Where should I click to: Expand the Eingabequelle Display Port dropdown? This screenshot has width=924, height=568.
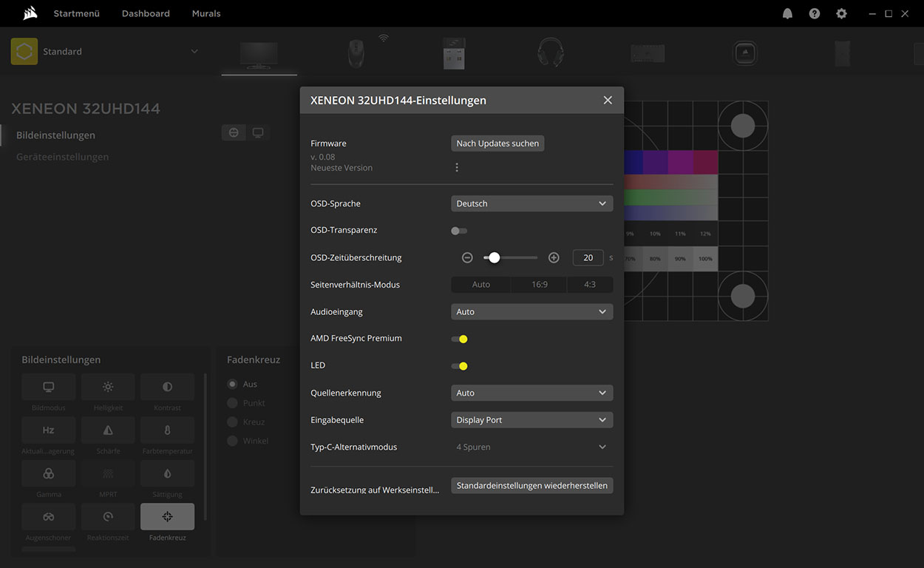[531, 420]
